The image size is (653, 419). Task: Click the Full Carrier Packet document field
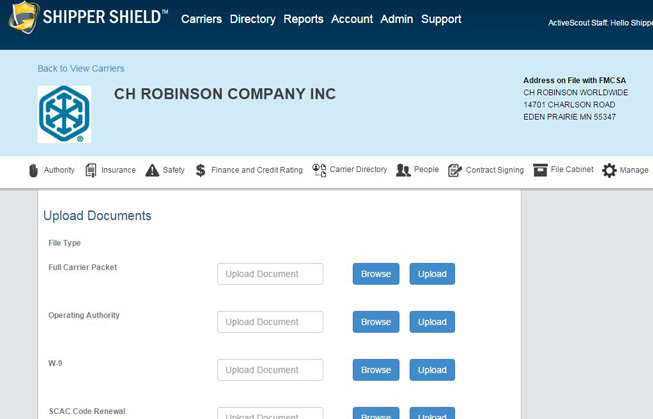[x=270, y=274]
